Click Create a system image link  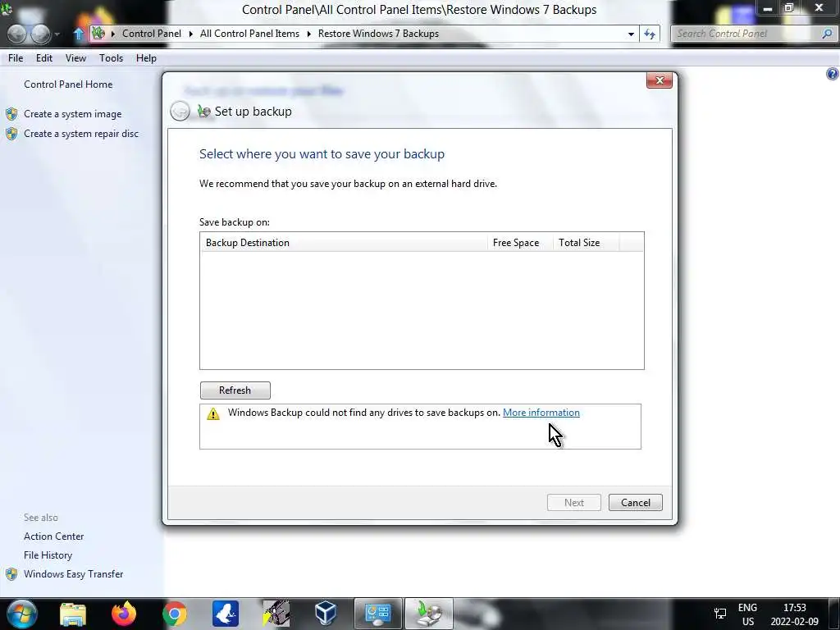pos(72,113)
